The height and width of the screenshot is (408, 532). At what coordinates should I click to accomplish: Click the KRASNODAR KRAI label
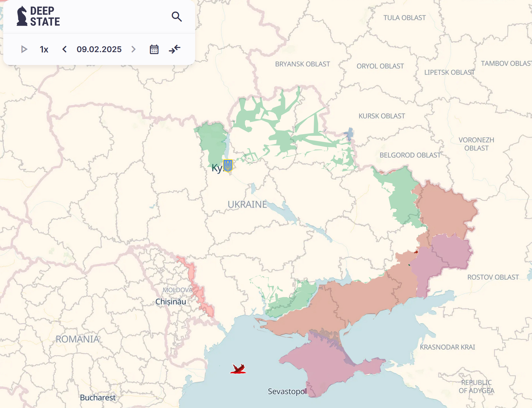pyautogui.click(x=447, y=347)
